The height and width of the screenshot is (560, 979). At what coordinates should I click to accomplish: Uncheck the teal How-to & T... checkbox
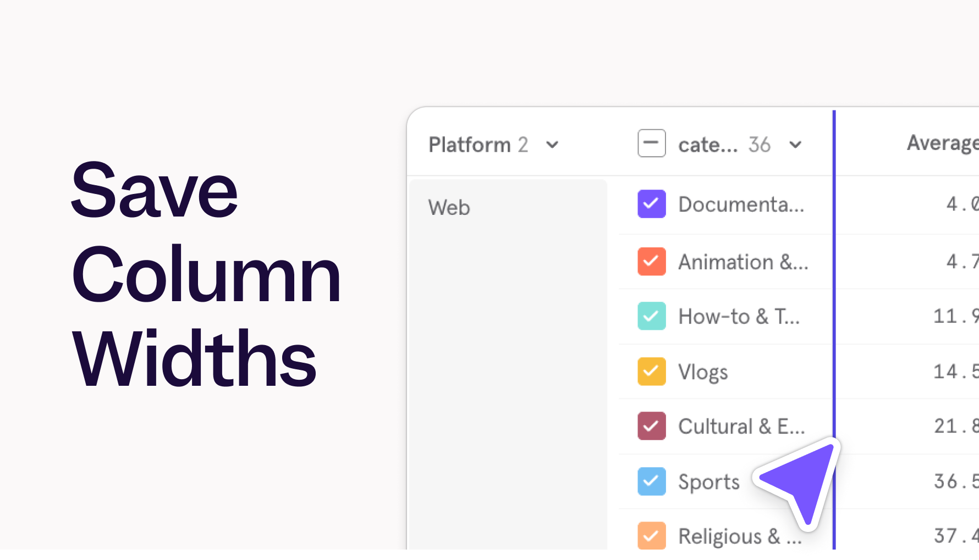[x=651, y=316]
